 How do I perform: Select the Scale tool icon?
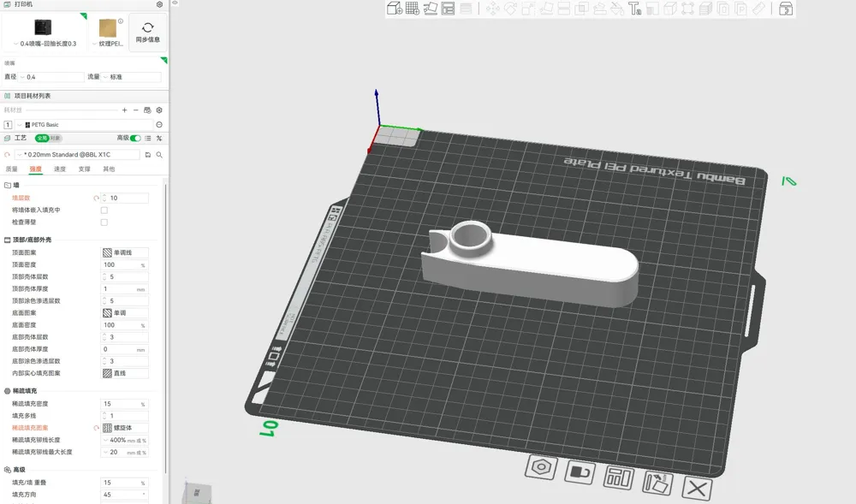point(528,9)
